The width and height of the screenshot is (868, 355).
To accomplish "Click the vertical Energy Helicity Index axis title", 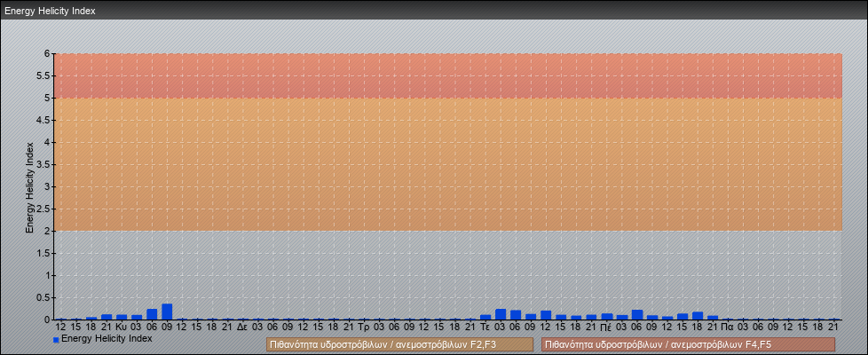I will pos(29,186).
